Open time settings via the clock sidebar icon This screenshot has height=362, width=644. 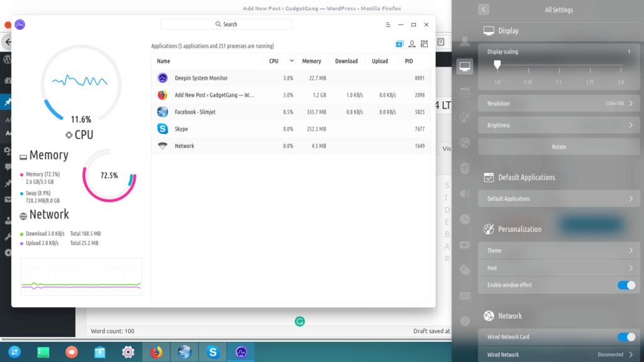click(464, 219)
